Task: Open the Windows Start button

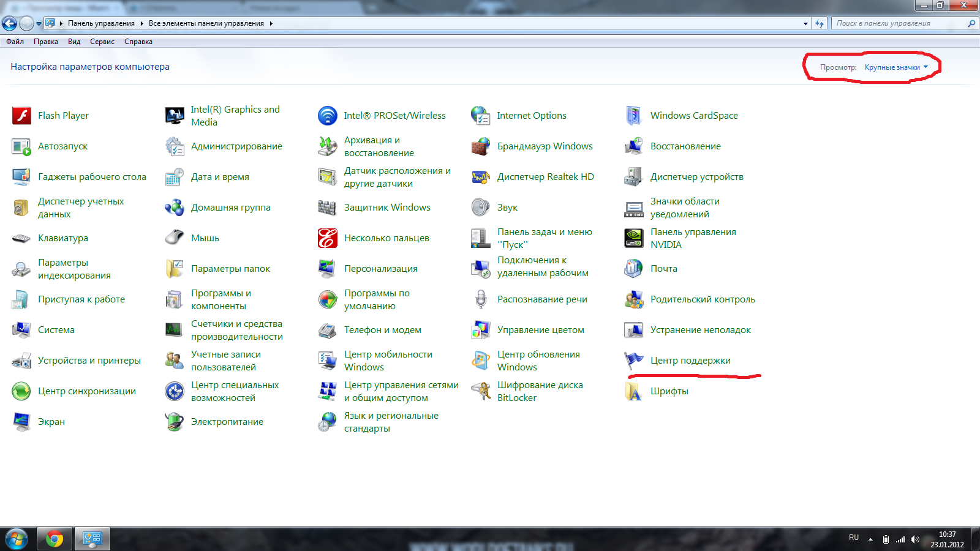Action: tap(16, 539)
